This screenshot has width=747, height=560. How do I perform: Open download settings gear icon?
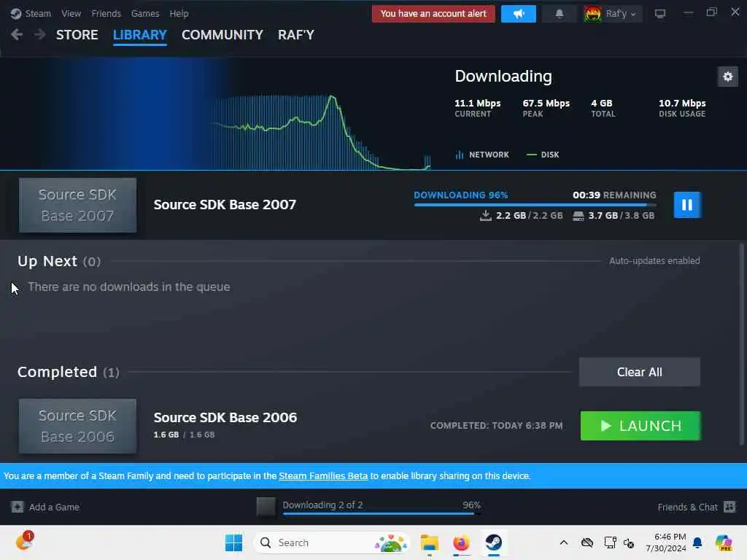click(x=727, y=77)
